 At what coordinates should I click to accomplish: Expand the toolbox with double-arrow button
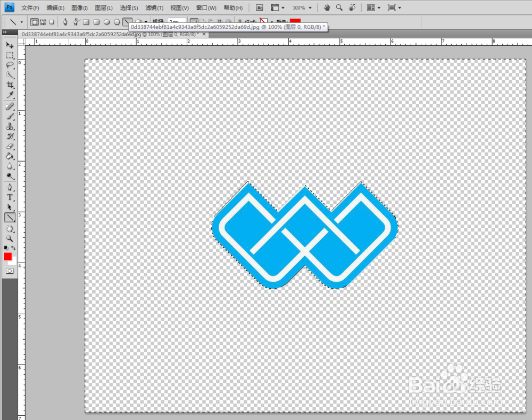tap(5, 32)
